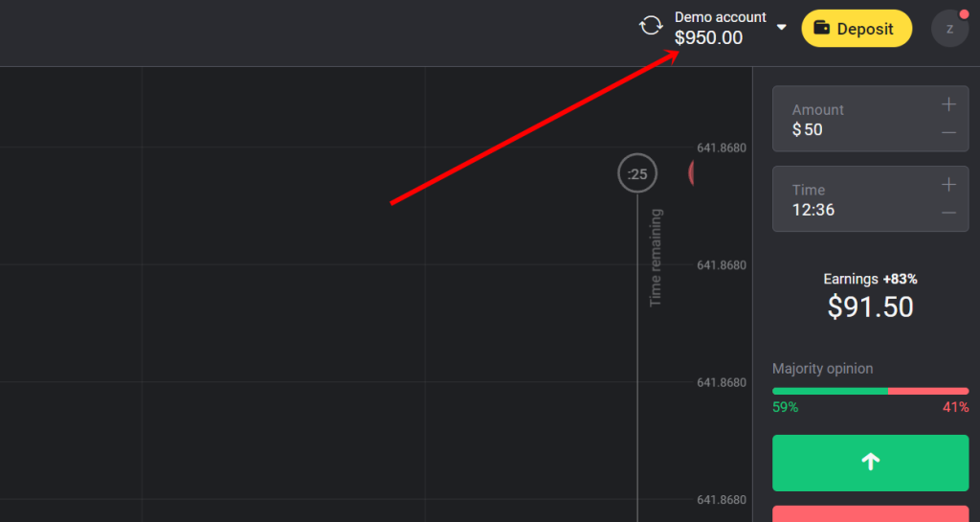Click the :25 countdown timer marker
Viewport: 980px width, 522px height.
point(636,173)
